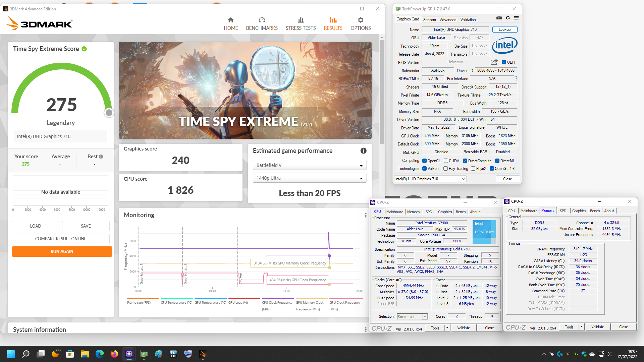The image size is (644, 362).
Task: Open the Battlefield V game dropdown
Action: point(309,165)
